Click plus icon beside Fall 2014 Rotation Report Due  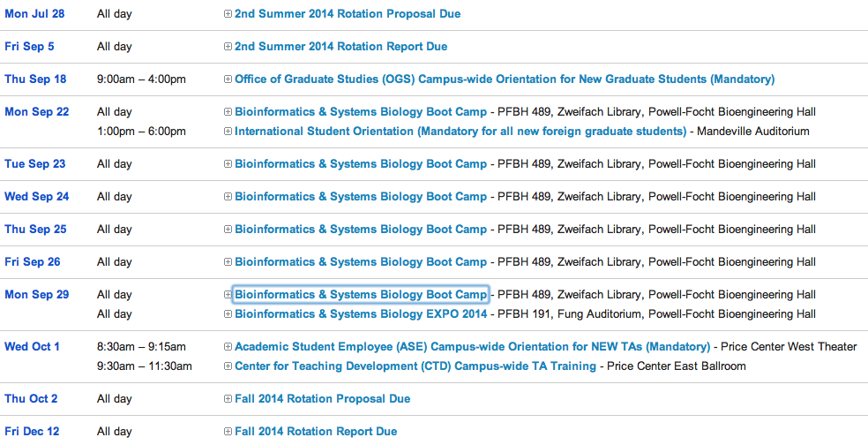[228, 432]
